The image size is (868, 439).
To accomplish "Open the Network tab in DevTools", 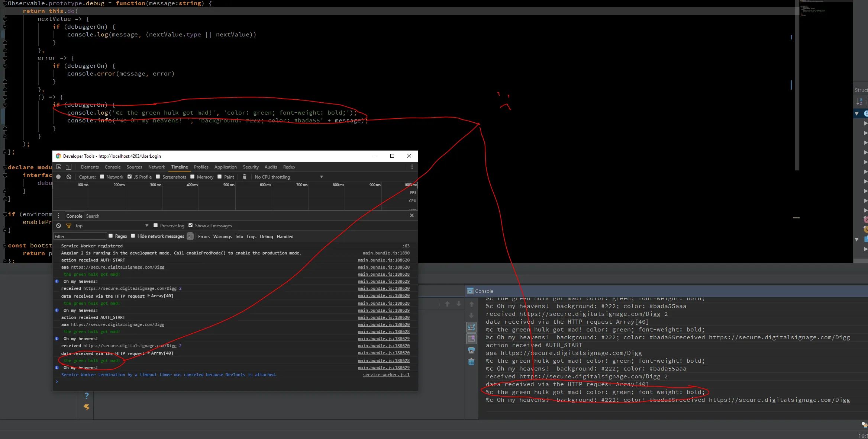I will pos(157,167).
